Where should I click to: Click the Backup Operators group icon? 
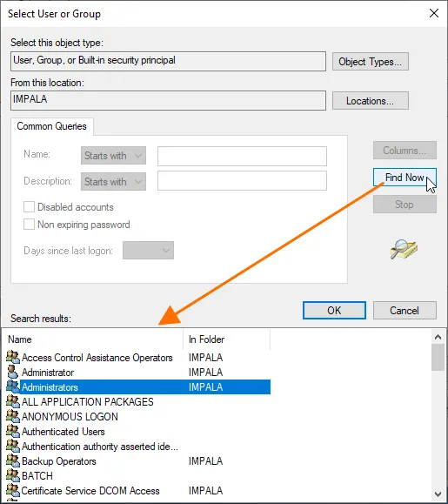pyautogui.click(x=13, y=460)
